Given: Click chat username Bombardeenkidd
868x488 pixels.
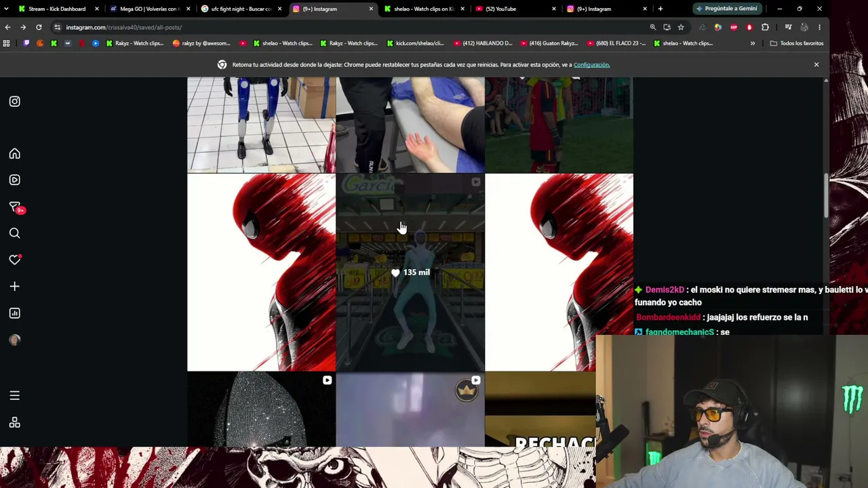Looking at the screenshot, I should click(x=668, y=317).
